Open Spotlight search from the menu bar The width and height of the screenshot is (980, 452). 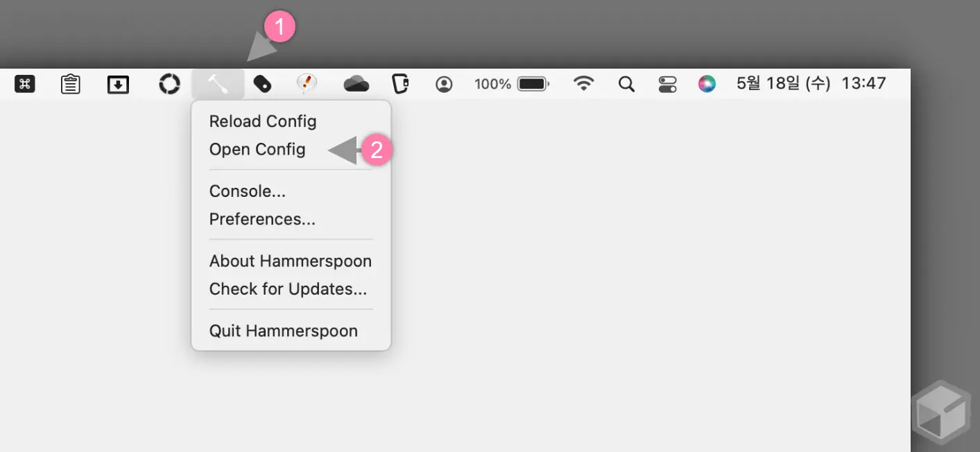pyautogui.click(x=626, y=84)
